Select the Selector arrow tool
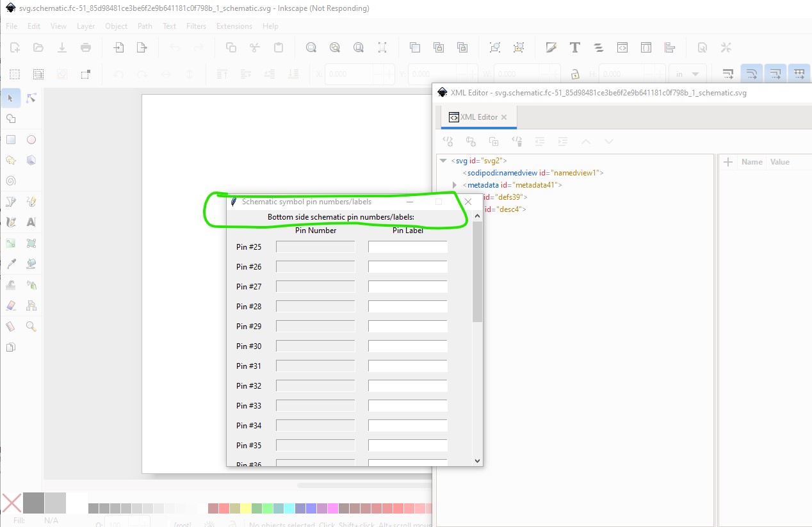 click(11, 98)
